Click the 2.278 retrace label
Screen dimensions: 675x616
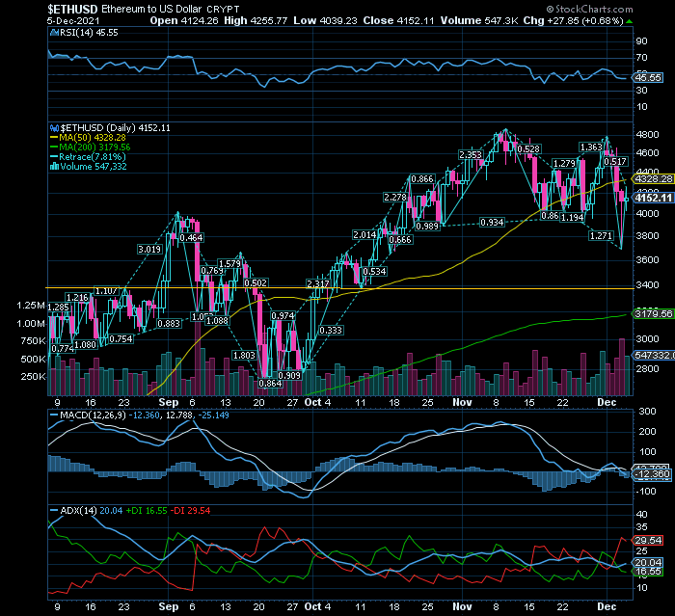pos(395,198)
